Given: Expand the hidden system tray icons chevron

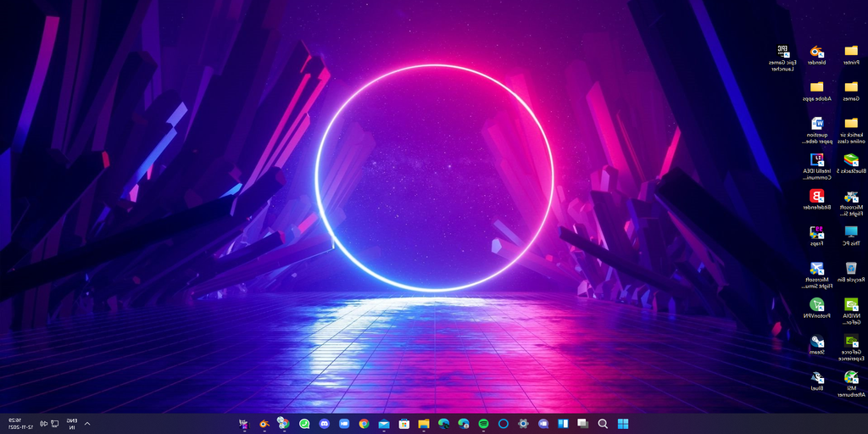Looking at the screenshot, I should click(87, 423).
